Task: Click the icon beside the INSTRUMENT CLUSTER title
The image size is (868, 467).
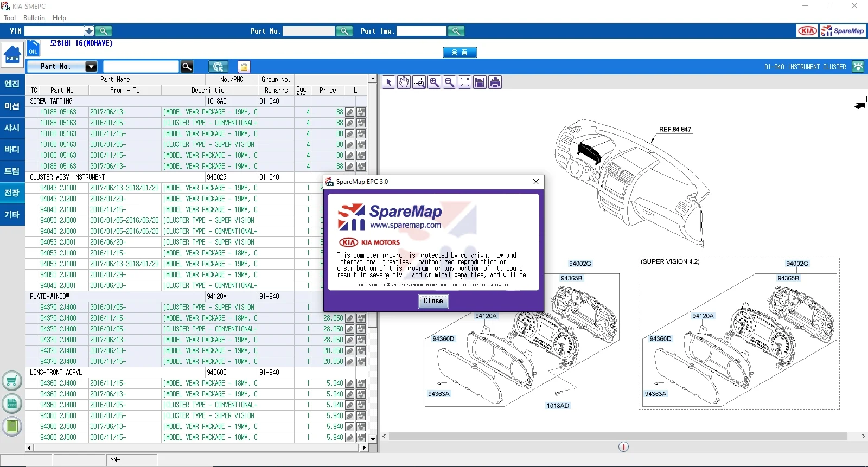Action: [858, 66]
